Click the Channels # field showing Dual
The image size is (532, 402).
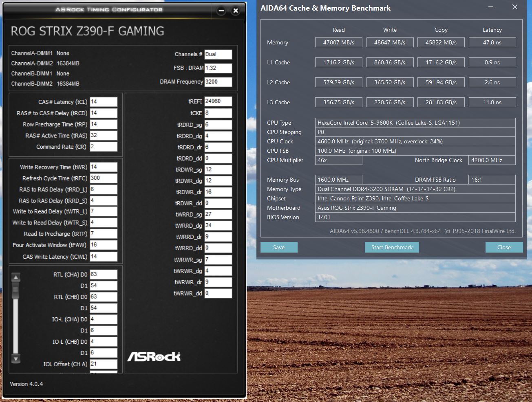click(x=218, y=54)
